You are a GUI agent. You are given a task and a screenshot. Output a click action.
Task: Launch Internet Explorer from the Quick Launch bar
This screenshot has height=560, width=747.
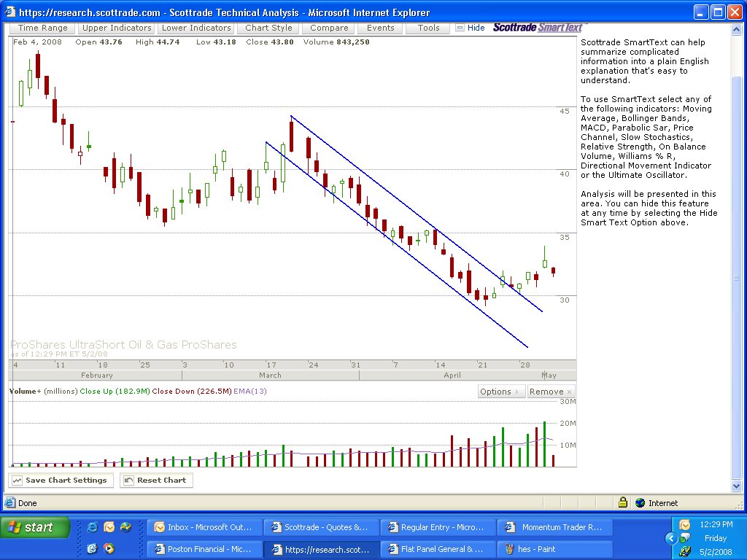tap(93, 526)
